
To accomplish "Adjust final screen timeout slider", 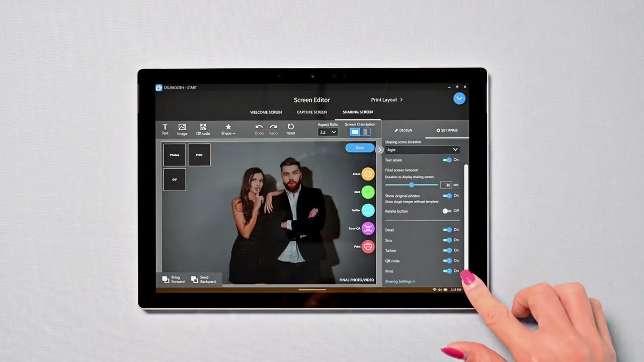I will click(x=411, y=185).
